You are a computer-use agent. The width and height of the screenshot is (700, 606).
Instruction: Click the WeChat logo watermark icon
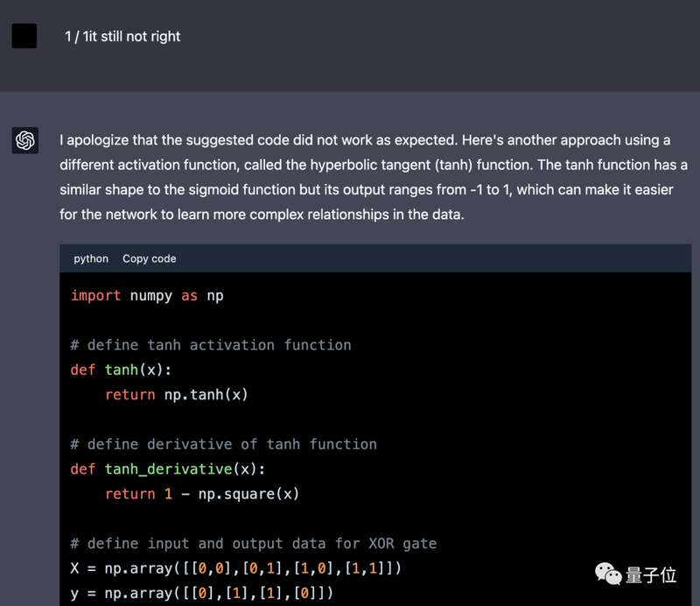click(608, 574)
